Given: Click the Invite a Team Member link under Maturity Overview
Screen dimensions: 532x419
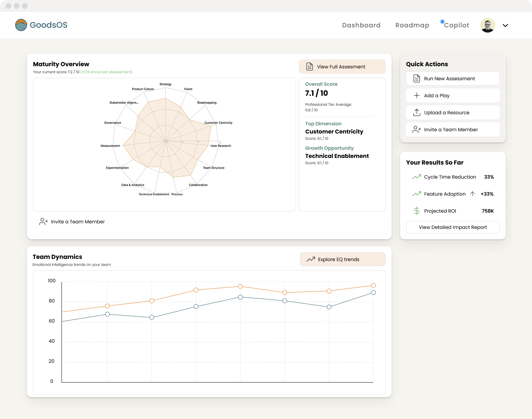Looking at the screenshot, I should [78, 222].
